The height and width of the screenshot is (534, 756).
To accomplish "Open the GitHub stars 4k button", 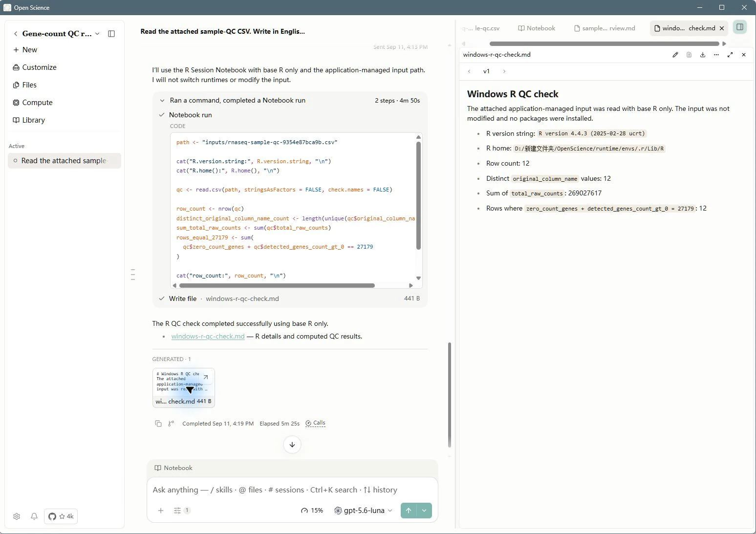I will (x=61, y=516).
